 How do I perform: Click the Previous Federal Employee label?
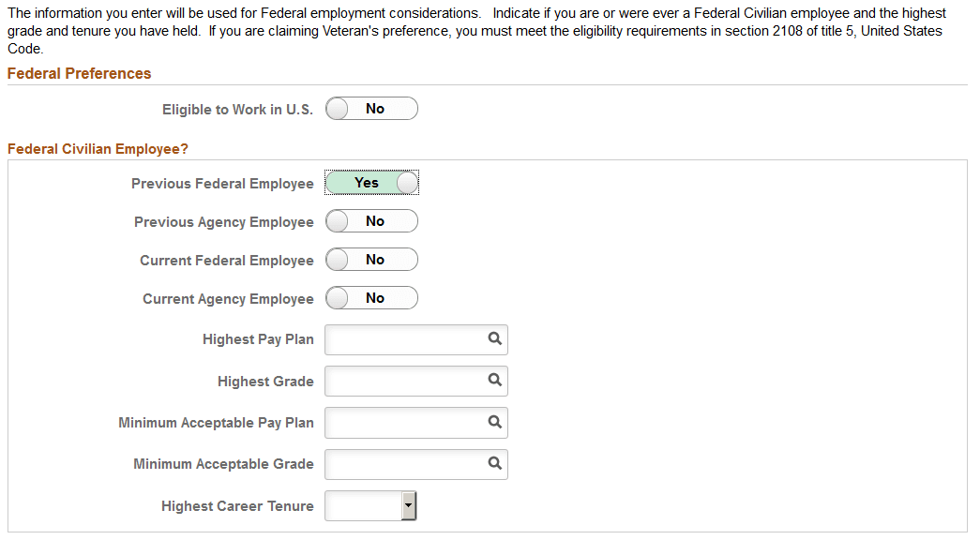click(223, 183)
